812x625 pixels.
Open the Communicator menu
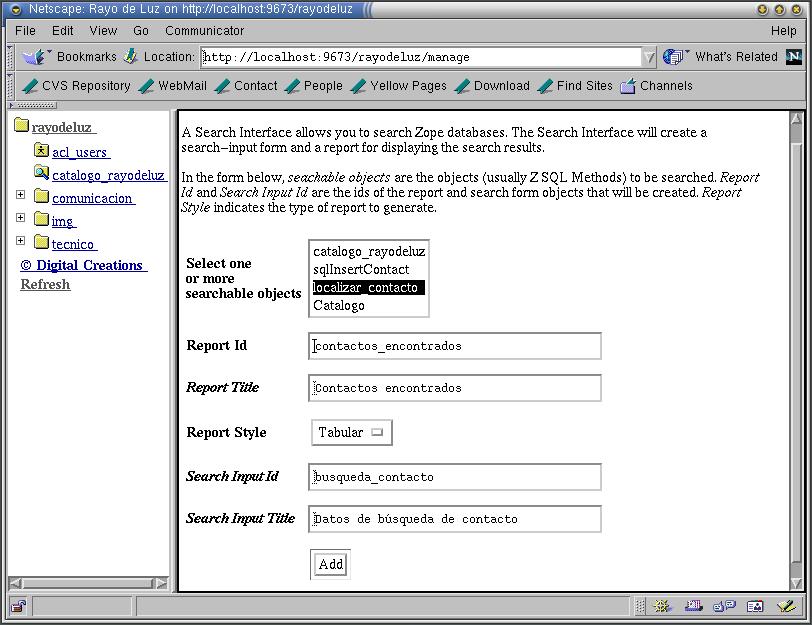[x=205, y=31]
